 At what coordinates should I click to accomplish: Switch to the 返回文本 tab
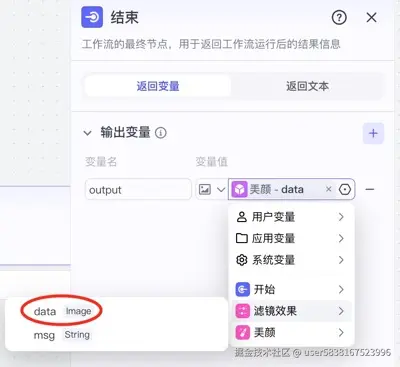[307, 86]
